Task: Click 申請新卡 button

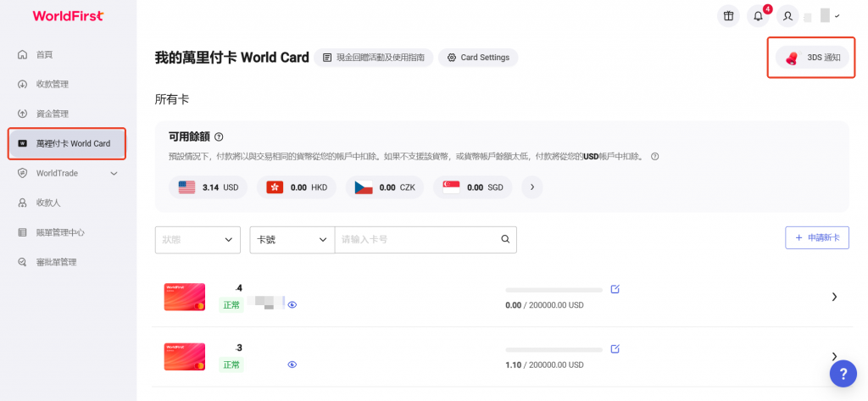Action: [817, 237]
